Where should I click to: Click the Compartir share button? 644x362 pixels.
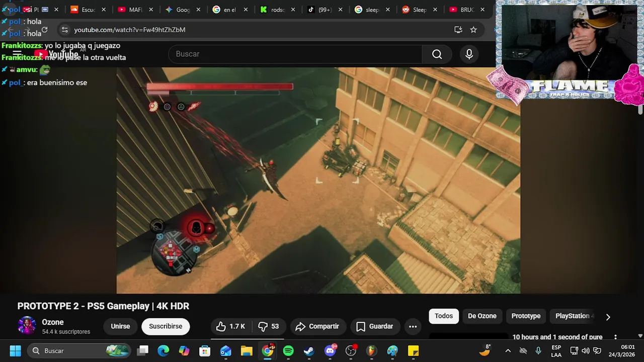317,326
